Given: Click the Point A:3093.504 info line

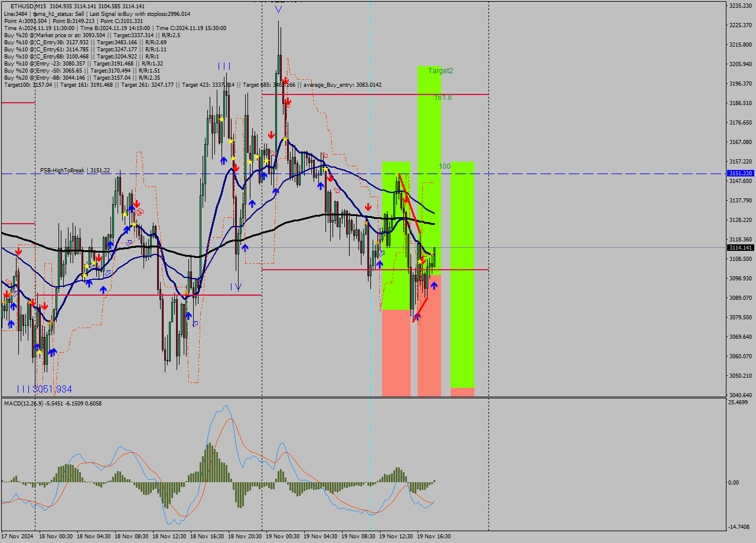Looking at the screenshot, I should coord(73,21).
